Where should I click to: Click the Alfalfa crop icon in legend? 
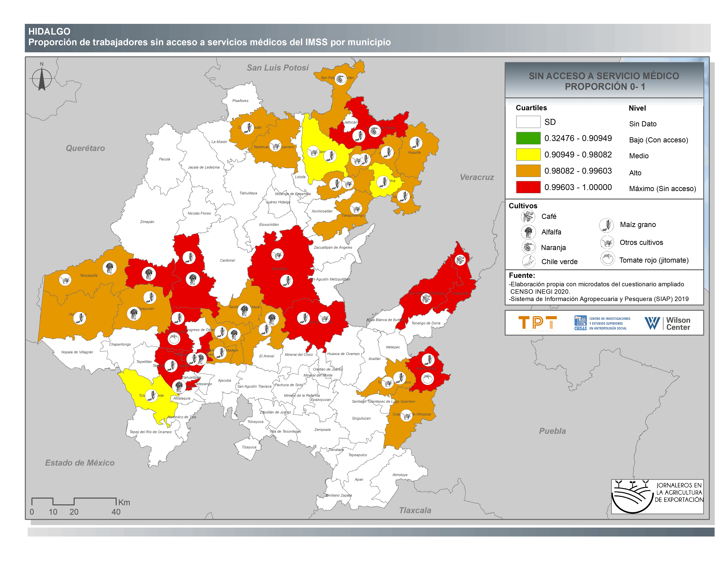click(x=528, y=232)
